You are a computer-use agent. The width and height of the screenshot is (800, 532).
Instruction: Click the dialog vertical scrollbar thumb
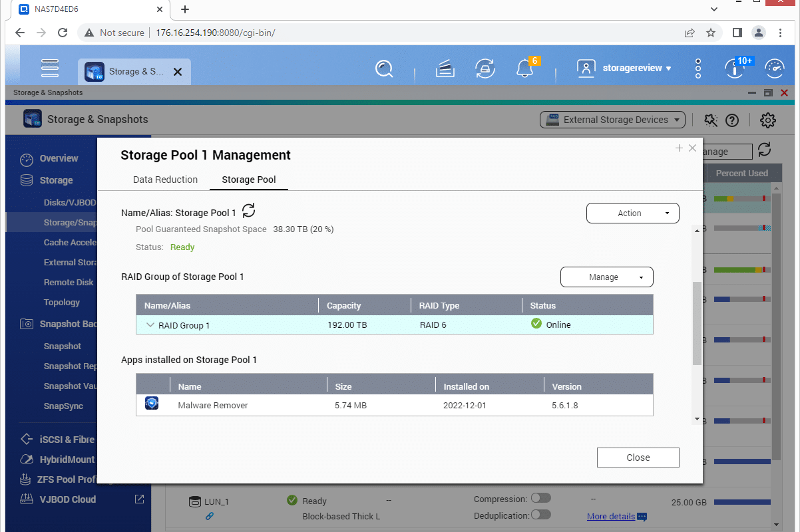pyautogui.click(x=697, y=323)
